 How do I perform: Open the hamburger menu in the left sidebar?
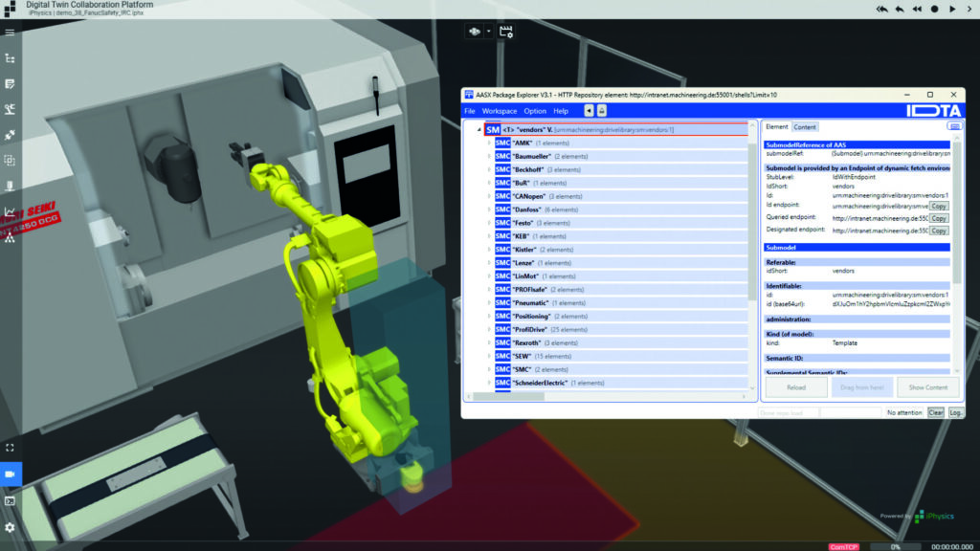pos(10,33)
